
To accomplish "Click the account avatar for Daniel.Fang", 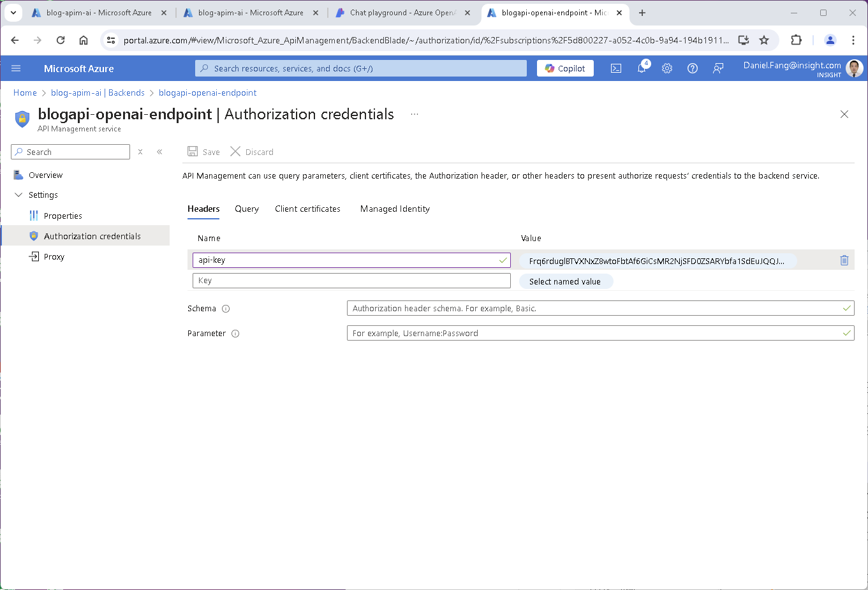I will coord(855,68).
